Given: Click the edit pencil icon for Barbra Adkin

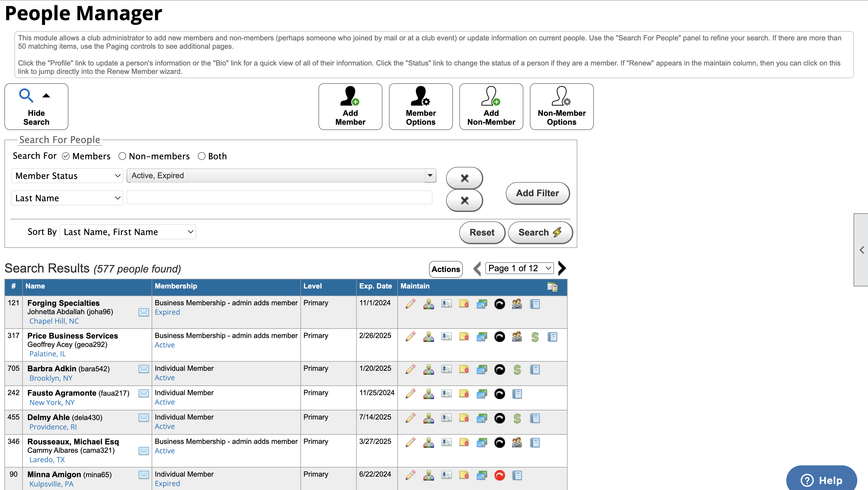Looking at the screenshot, I should pos(410,369).
